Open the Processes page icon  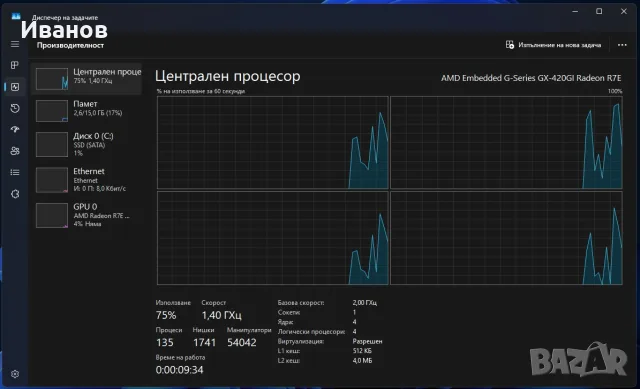point(15,65)
